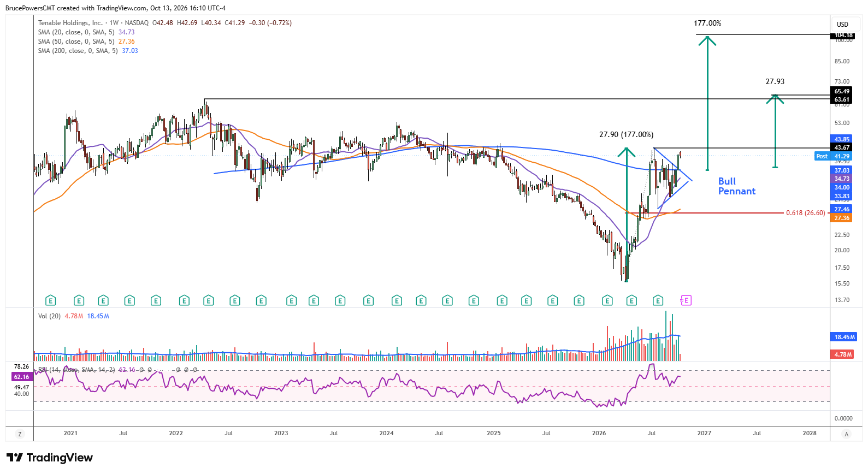Image resolution: width=868 pixels, height=474 pixels.
Task: Click the blue 43.85 price label
Action: 842,139
